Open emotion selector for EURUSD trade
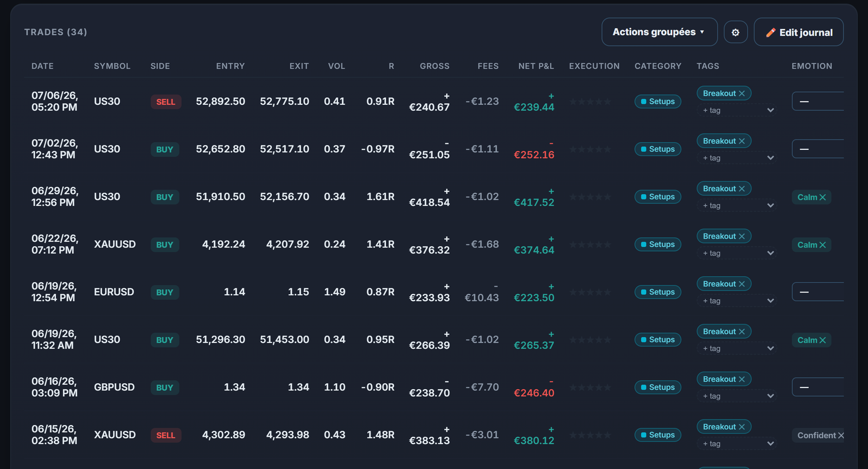 818,292
